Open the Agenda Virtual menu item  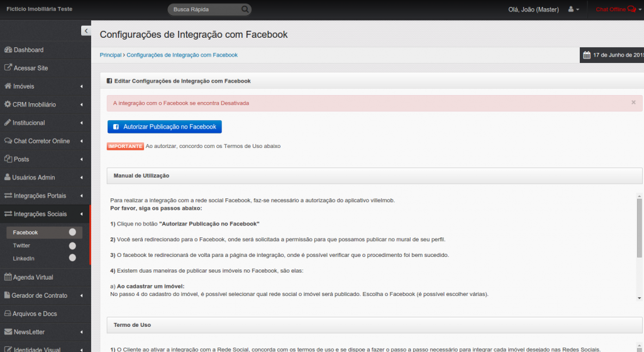(x=45, y=277)
